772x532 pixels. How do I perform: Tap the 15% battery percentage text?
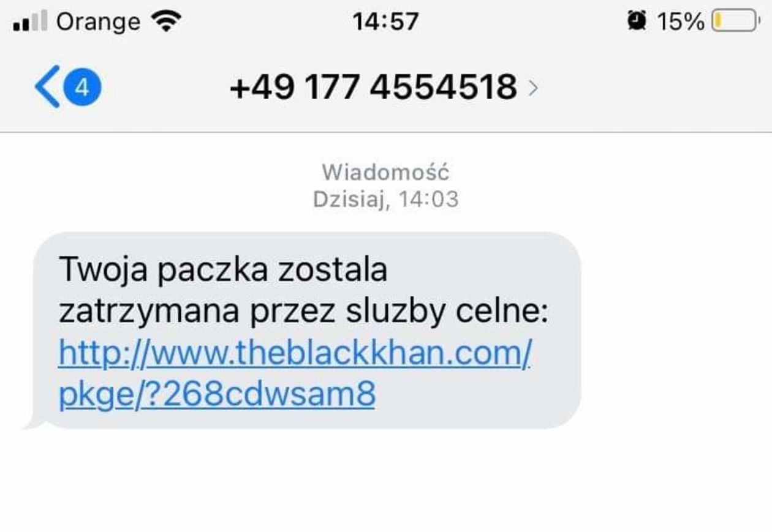coord(680,21)
